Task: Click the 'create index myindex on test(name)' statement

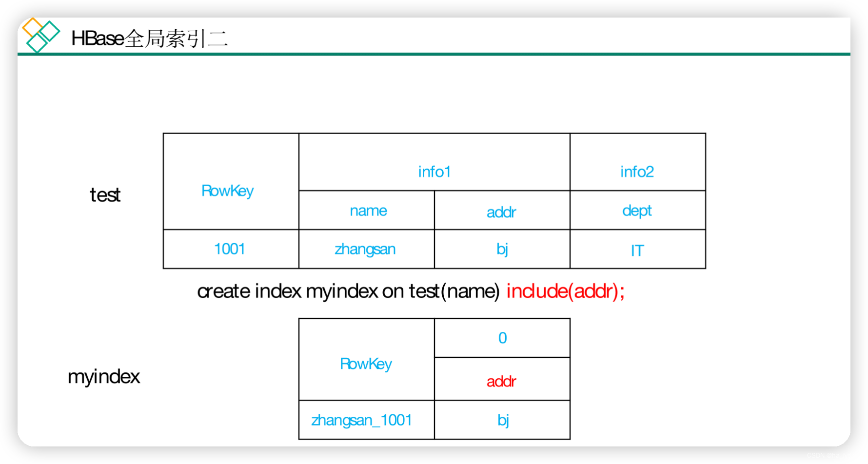Action: 348,291
